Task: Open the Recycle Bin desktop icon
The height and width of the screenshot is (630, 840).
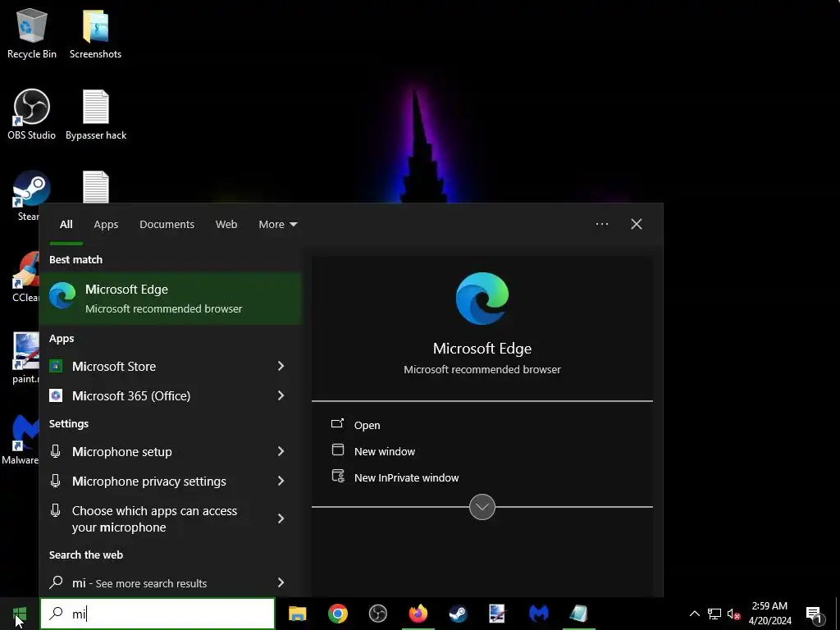Action: tap(32, 33)
